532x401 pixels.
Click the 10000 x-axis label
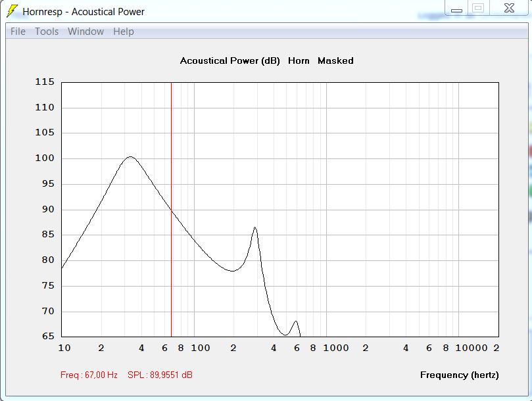click(x=472, y=348)
